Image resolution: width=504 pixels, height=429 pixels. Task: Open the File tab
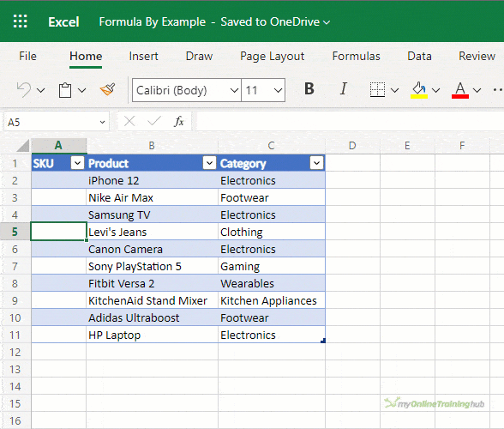point(27,56)
